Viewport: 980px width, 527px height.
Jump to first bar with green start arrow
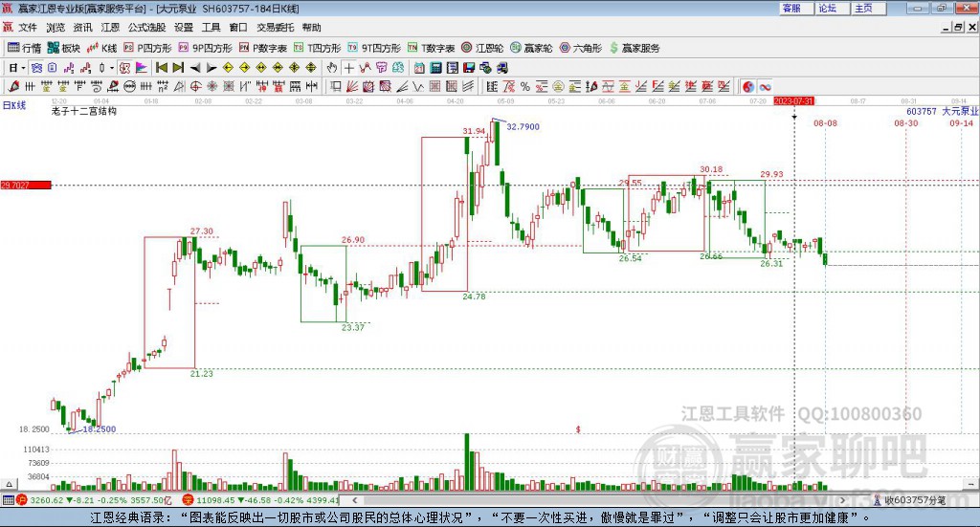click(162, 68)
